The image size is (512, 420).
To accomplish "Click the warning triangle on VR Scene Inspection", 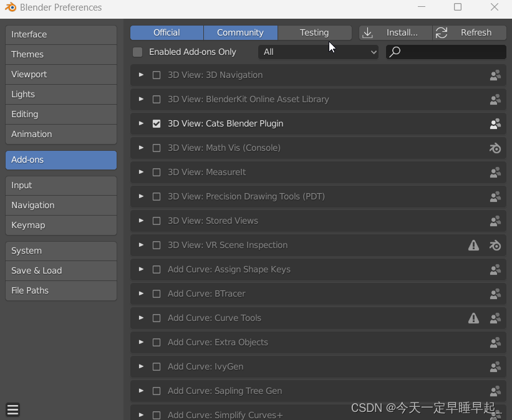I will (x=473, y=245).
